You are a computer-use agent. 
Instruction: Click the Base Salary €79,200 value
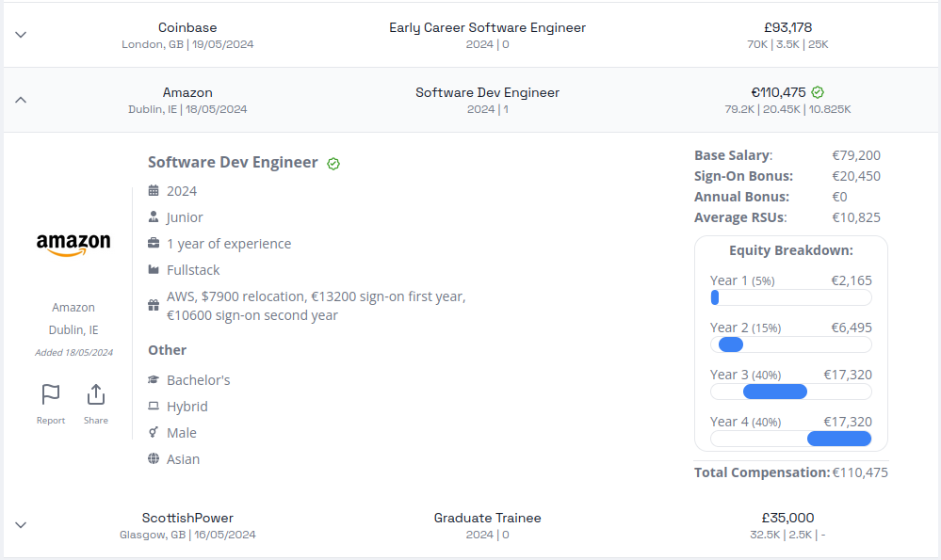coord(856,155)
